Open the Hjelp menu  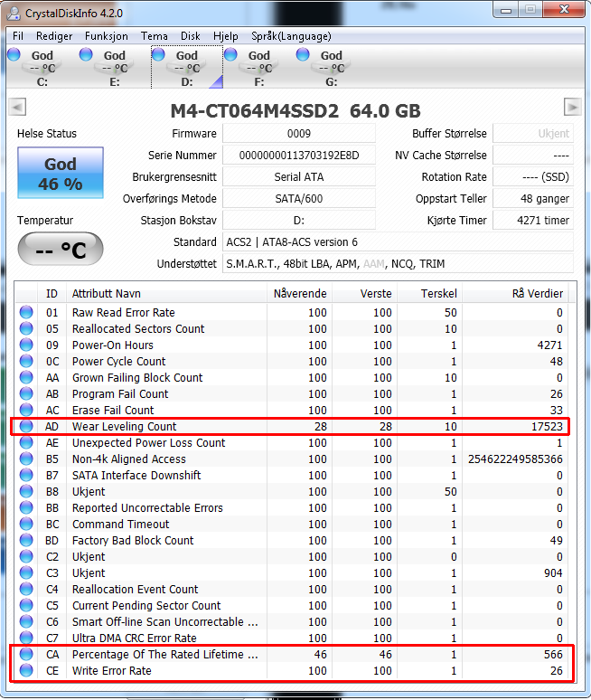(x=226, y=36)
